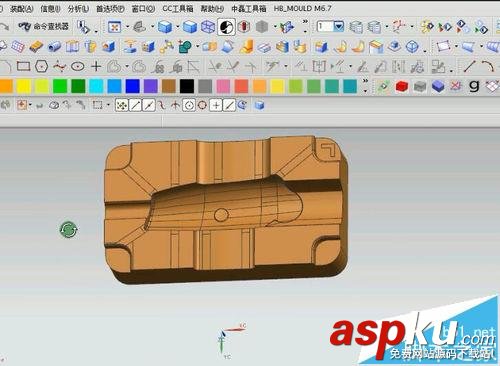The image size is (500, 366).
Task: Open the top toolbar overflow chevron
Action: click(305, 23)
